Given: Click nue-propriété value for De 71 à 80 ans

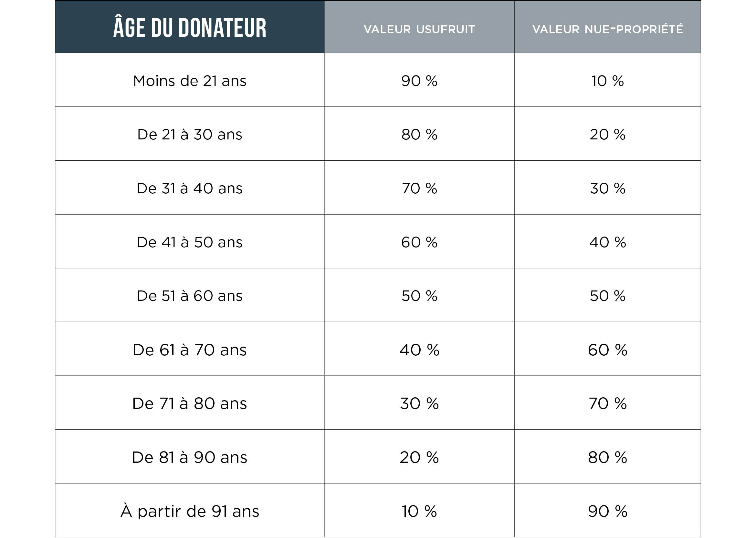Looking at the screenshot, I should pos(608,403).
